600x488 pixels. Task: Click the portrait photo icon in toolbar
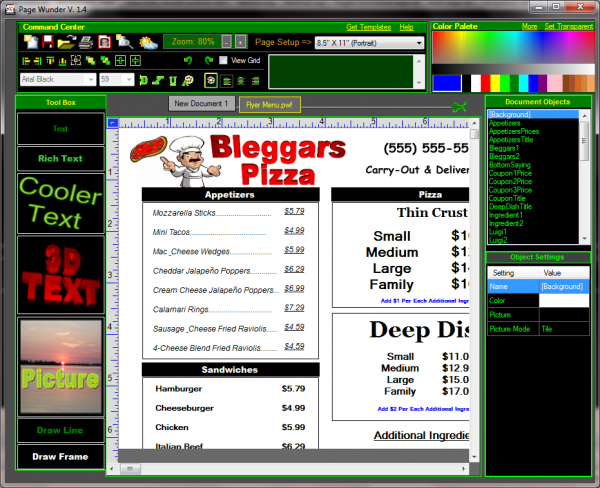click(104, 42)
